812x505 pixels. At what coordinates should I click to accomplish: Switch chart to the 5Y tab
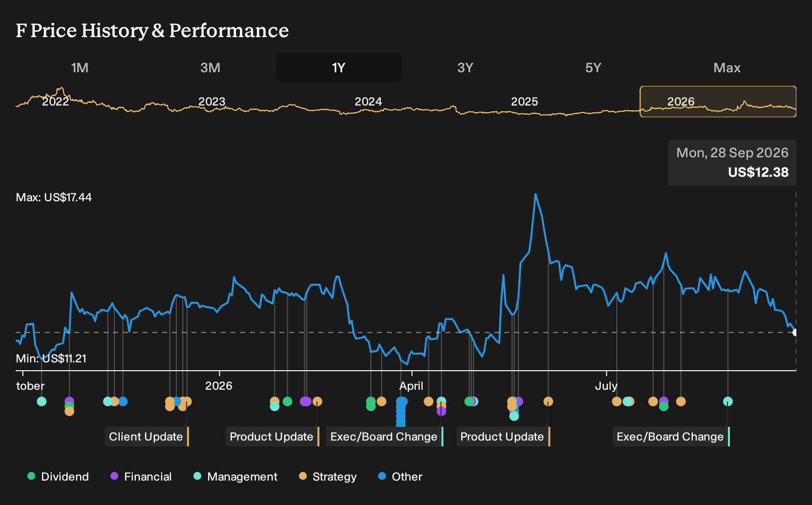pos(593,67)
